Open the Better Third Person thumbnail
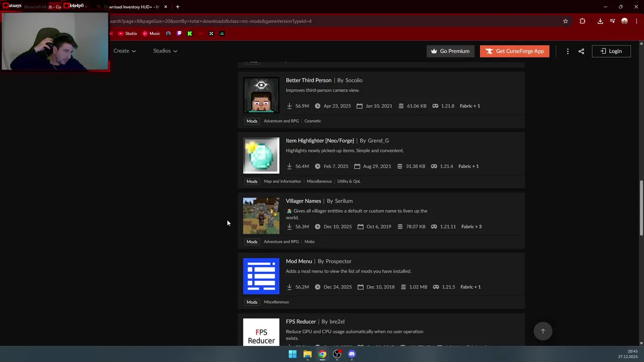The image size is (644, 362). [x=261, y=95]
